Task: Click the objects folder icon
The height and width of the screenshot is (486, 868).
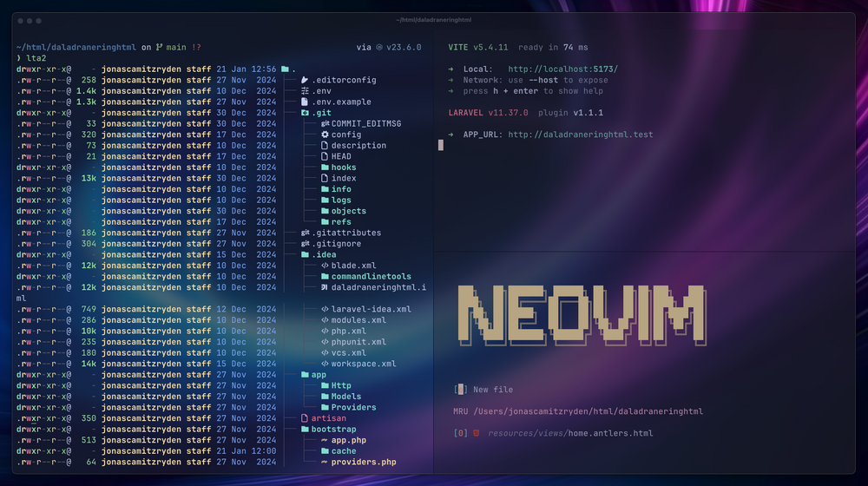Action: (325, 211)
